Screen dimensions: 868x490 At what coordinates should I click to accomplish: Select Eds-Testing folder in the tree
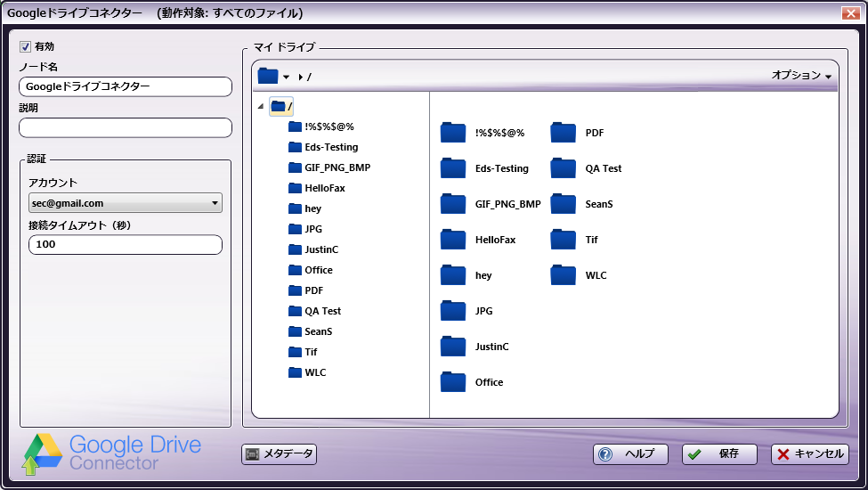pos(323,147)
